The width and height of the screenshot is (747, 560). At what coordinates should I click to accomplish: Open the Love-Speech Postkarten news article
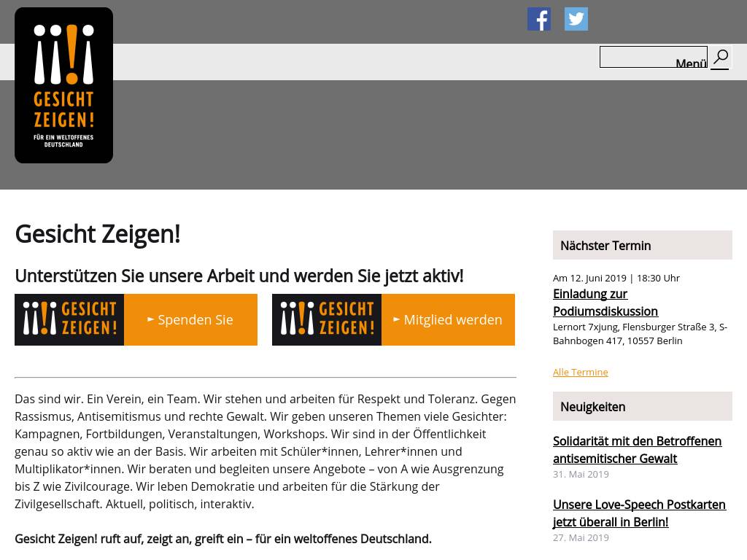point(639,513)
